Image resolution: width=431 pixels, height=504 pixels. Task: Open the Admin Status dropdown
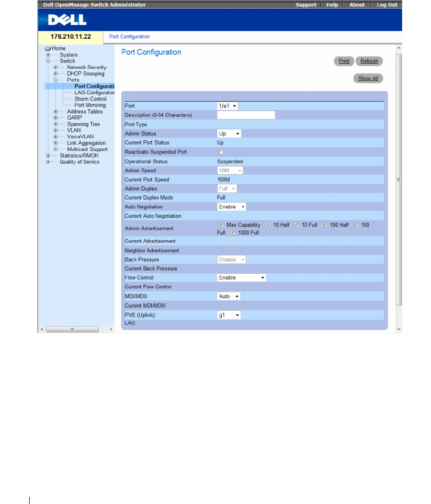tap(229, 134)
